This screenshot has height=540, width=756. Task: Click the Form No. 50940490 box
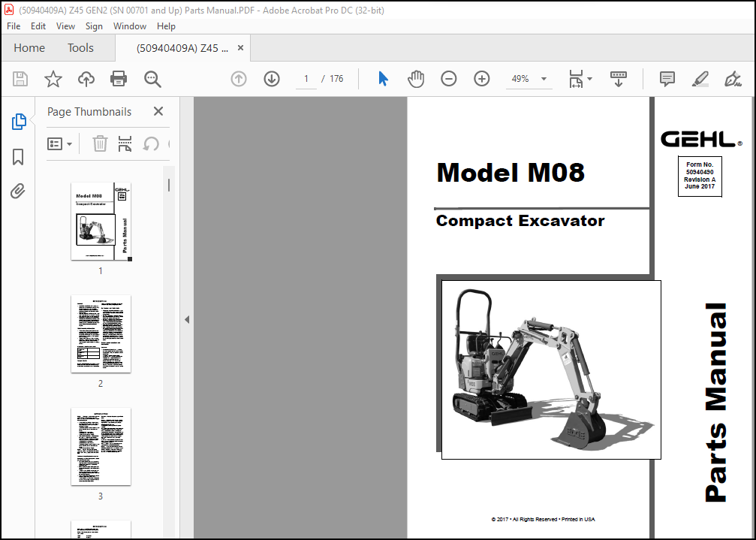[700, 176]
